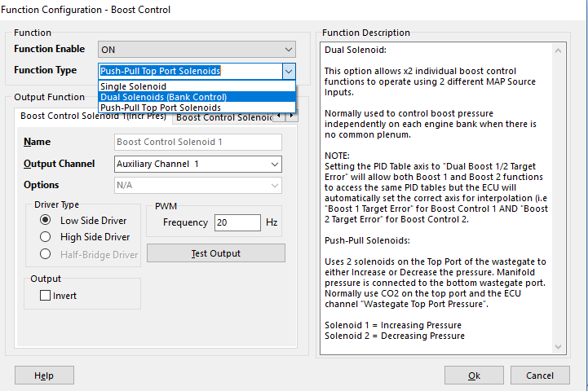Collapse the Function Type dropdown arrow
588x391 pixels.
click(289, 71)
